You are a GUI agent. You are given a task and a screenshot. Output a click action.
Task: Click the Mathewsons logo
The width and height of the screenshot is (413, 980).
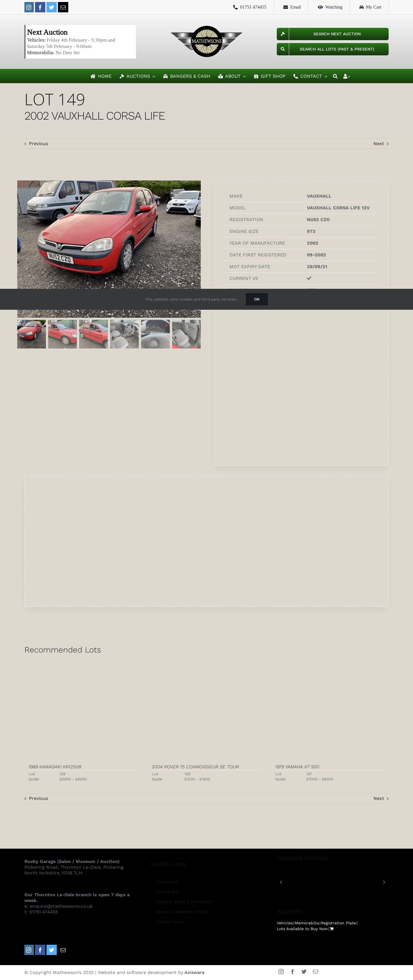coord(206,42)
